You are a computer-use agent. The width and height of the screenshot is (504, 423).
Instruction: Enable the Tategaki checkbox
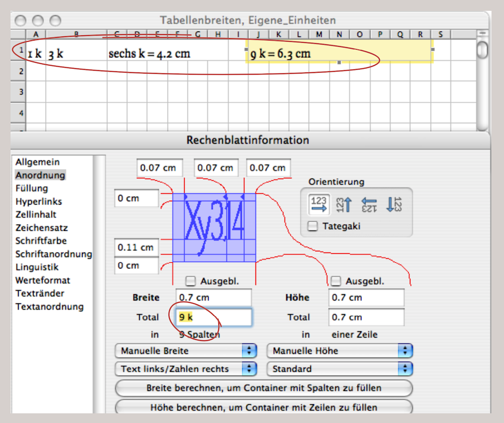313,226
